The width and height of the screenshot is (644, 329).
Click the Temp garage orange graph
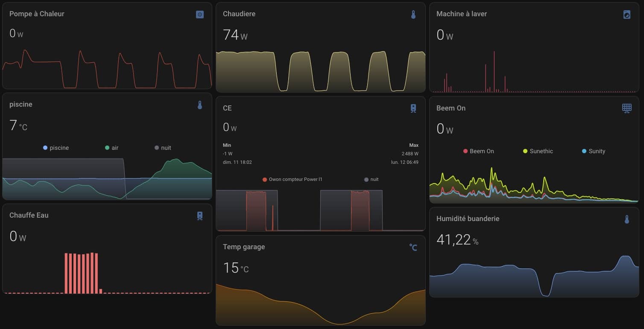321,304
